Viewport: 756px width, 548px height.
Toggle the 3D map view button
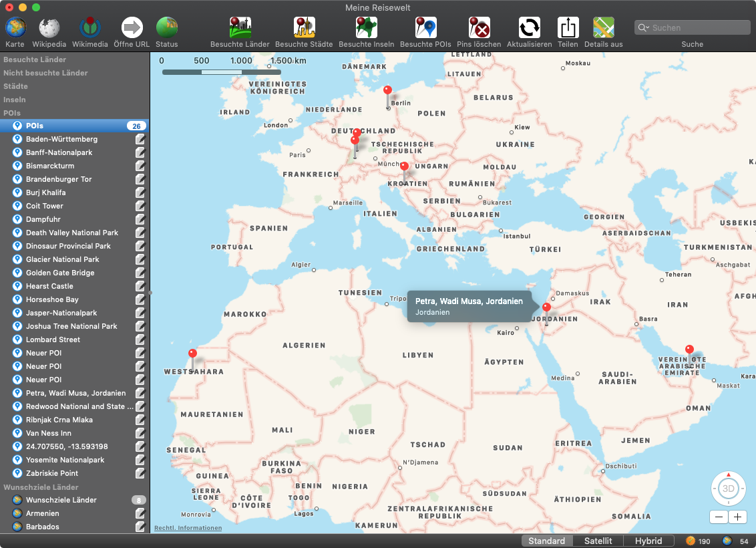(x=728, y=489)
